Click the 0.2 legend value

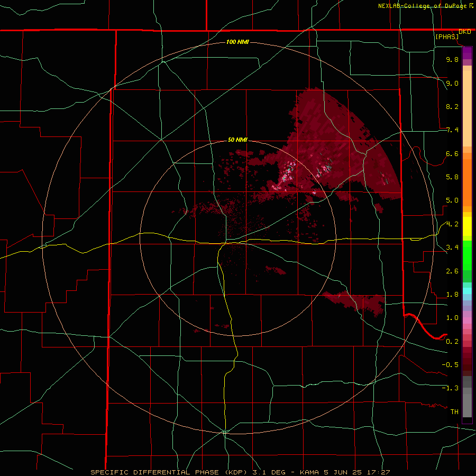point(452,342)
